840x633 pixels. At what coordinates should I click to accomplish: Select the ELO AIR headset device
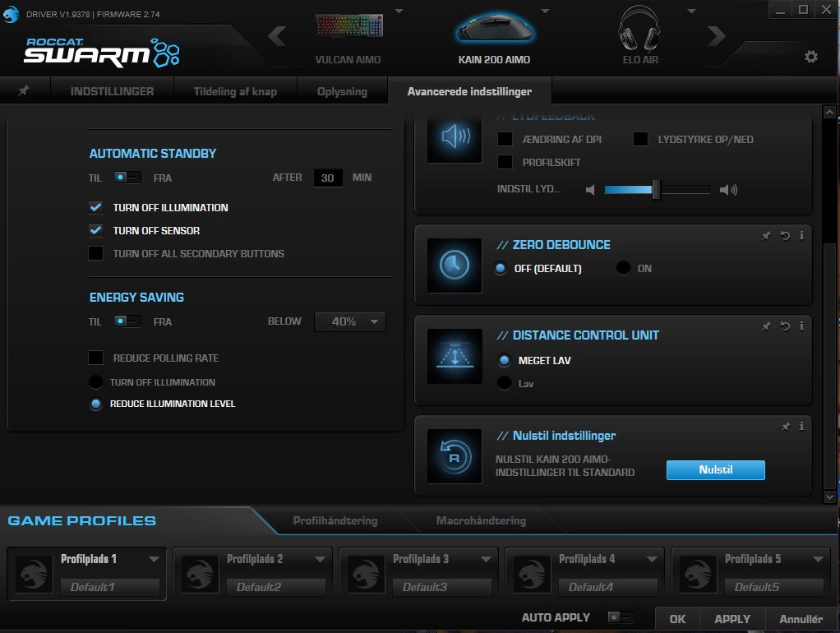click(x=639, y=28)
